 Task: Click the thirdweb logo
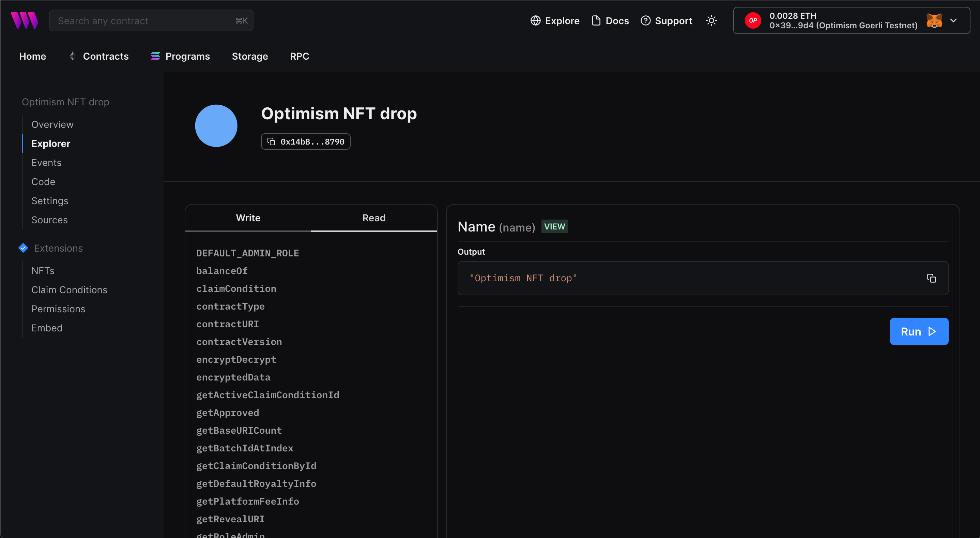[x=24, y=20]
